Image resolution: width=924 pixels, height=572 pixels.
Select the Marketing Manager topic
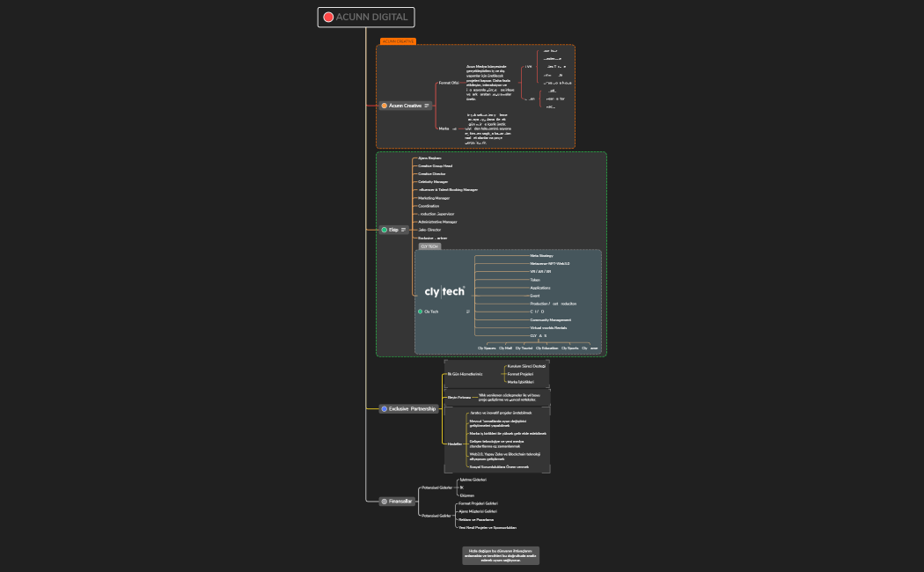(x=434, y=198)
